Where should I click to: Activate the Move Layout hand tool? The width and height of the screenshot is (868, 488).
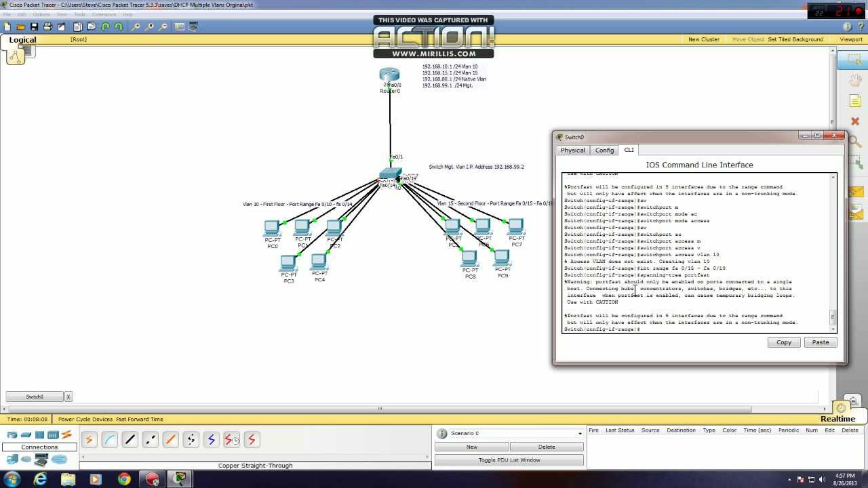(x=855, y=81)
